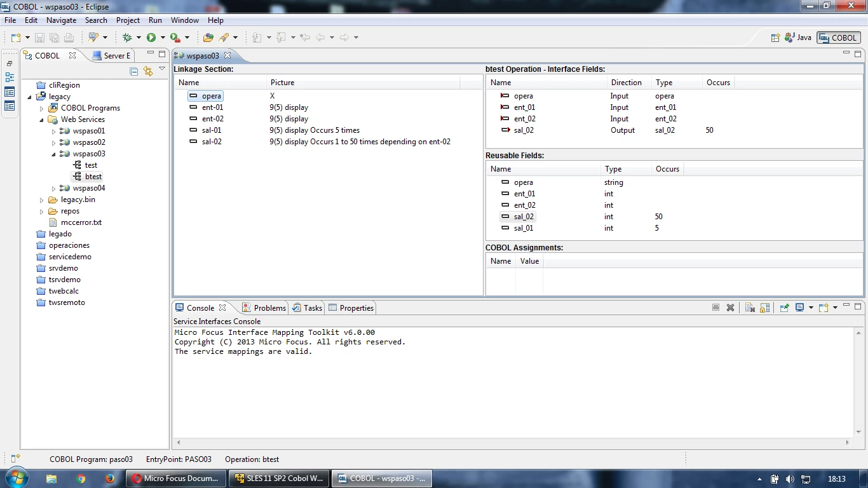Click Collapse All in COBOL explorer

click(x=134, y=71)
